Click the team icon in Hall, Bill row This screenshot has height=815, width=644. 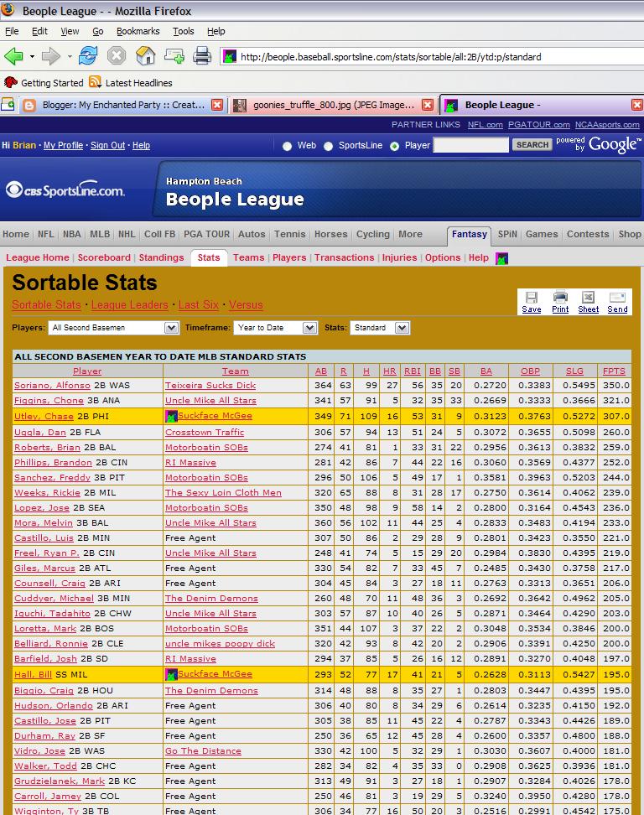(x=172, y=674)
